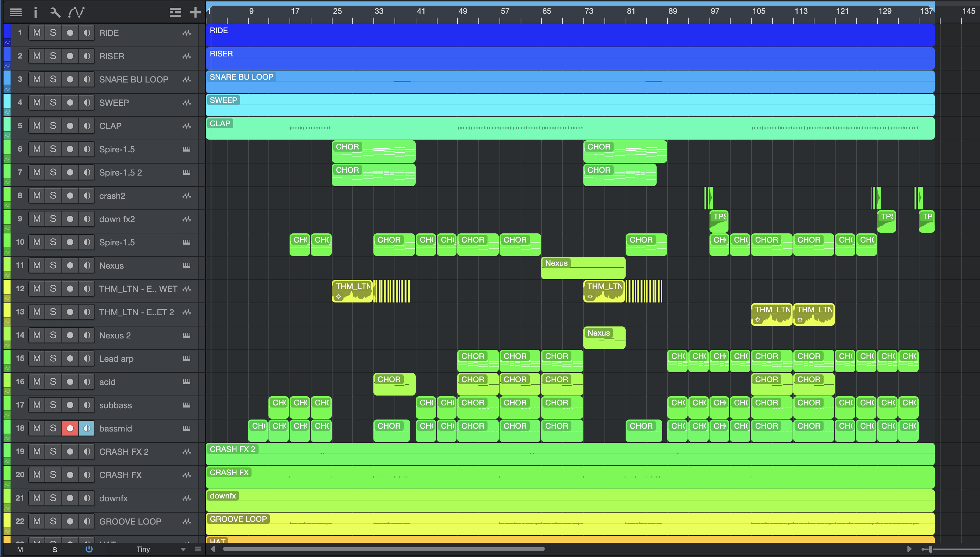
Task: Click bar 57 on the timeline ruler
Action: [x=504, y=11]
